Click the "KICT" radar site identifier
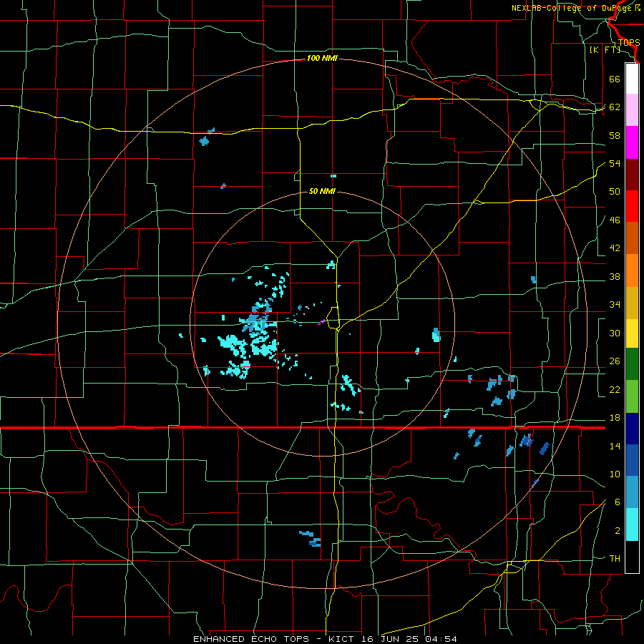 (x=343, y=639)
